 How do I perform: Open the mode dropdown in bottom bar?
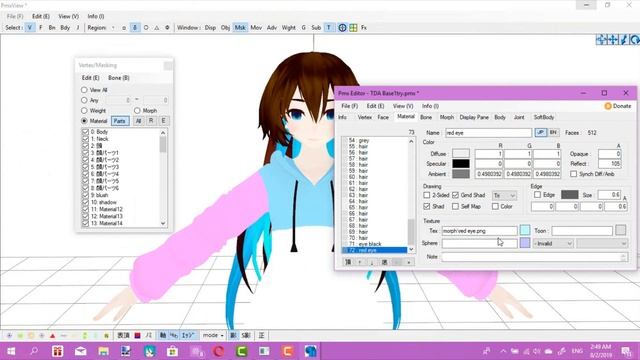[213, 336]
